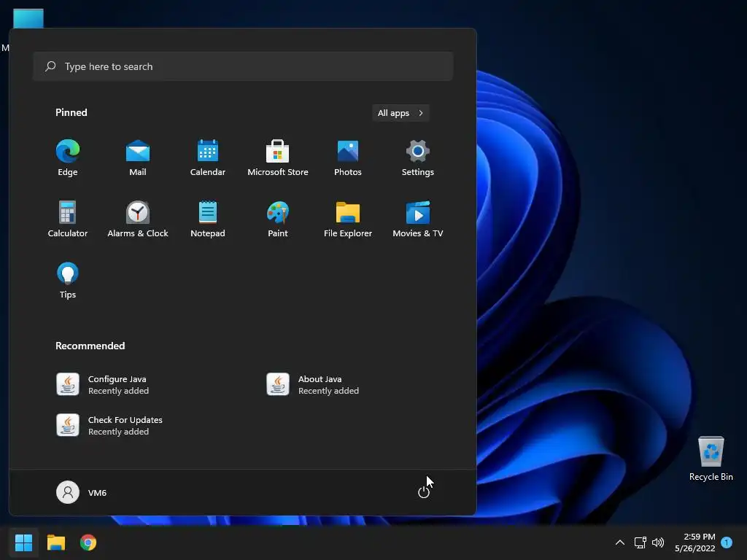Image resolution: width=747 pixels, height=560 pixels.
Task: Launch Movies & TV
Action: pyautogui.click(x=418, y=219)
